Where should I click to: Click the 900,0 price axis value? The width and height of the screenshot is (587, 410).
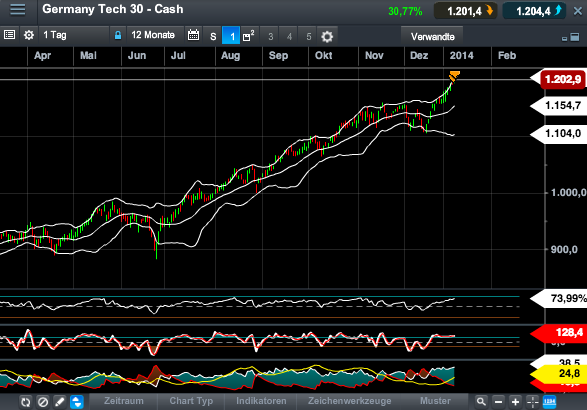click(x=564, y=249)
